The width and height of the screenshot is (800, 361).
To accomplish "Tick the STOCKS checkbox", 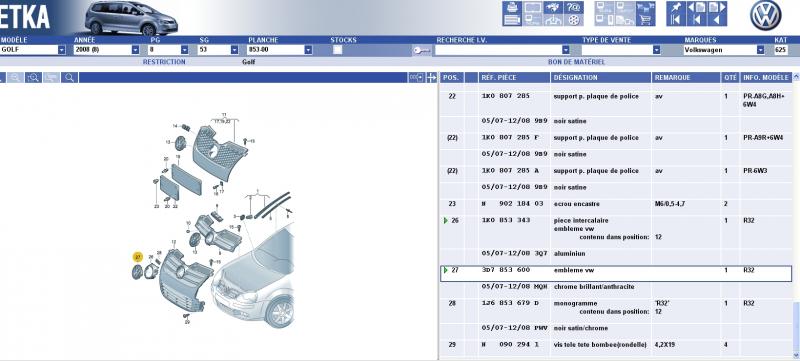I will [337, 50].
